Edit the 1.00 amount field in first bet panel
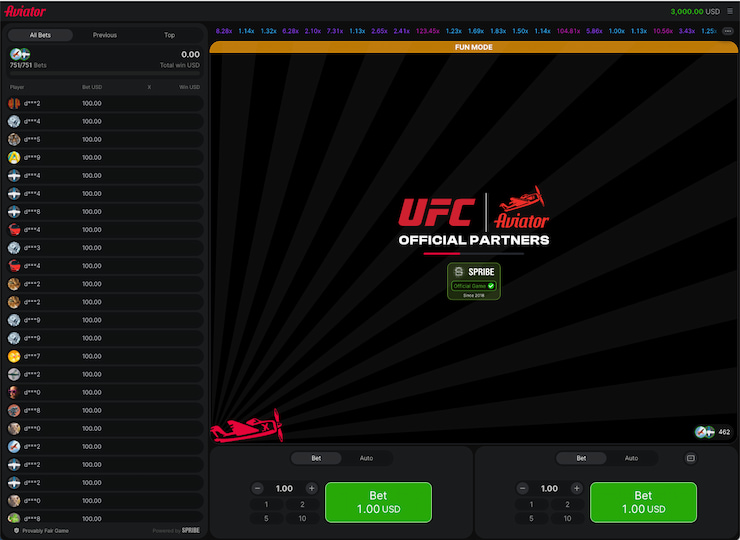The height and width of the screenshot is (540, 740). (x=284, y=489)
